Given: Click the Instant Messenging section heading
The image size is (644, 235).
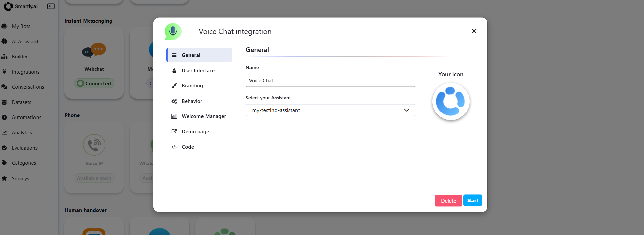Looking at the screenshot, I should (x=88, y=21).
